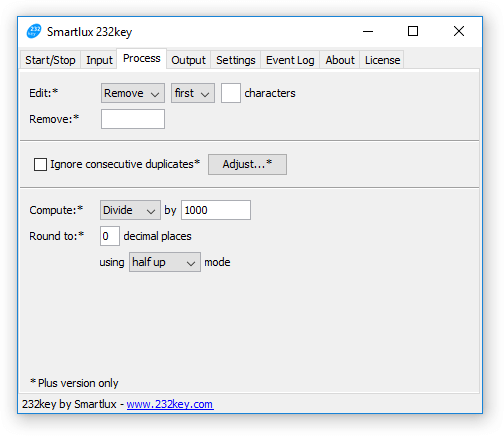Viewport: 504px width, 436px height.
Task: Select the Process tab
Action: (x=142, y=59)
